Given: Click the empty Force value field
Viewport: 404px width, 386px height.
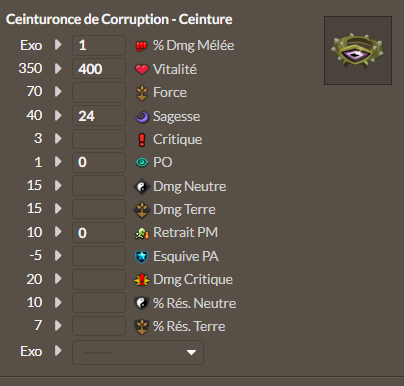Looking at the screenshot, I should (x=99, y=92).
